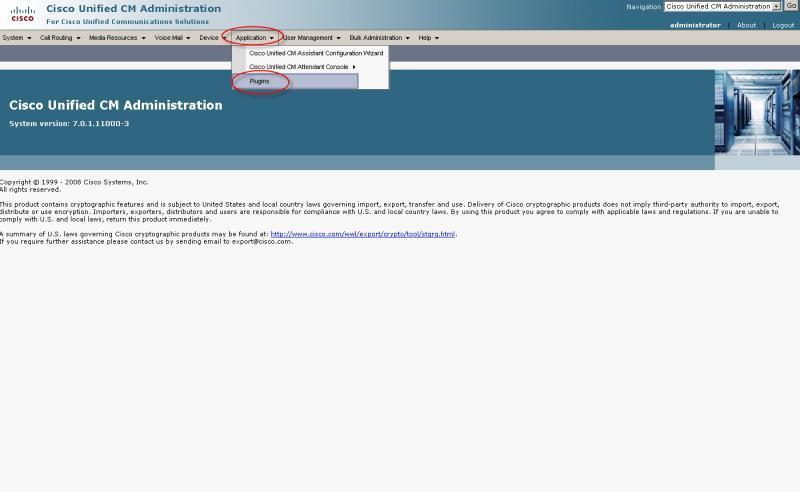This screenshot has height=492, width=800.
Task: Click the administrator username text
Action: point(695,25)
